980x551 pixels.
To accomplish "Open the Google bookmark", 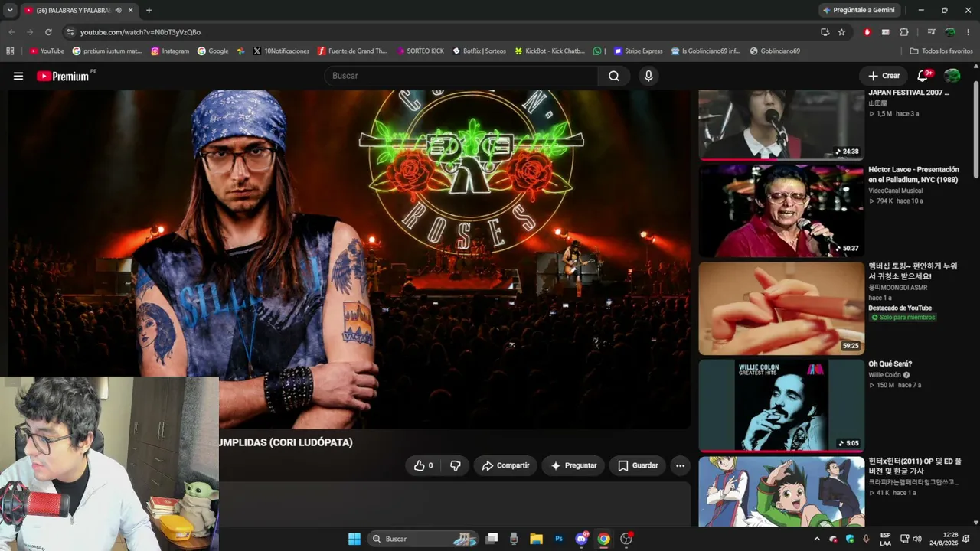I will (x=213, y=51).
